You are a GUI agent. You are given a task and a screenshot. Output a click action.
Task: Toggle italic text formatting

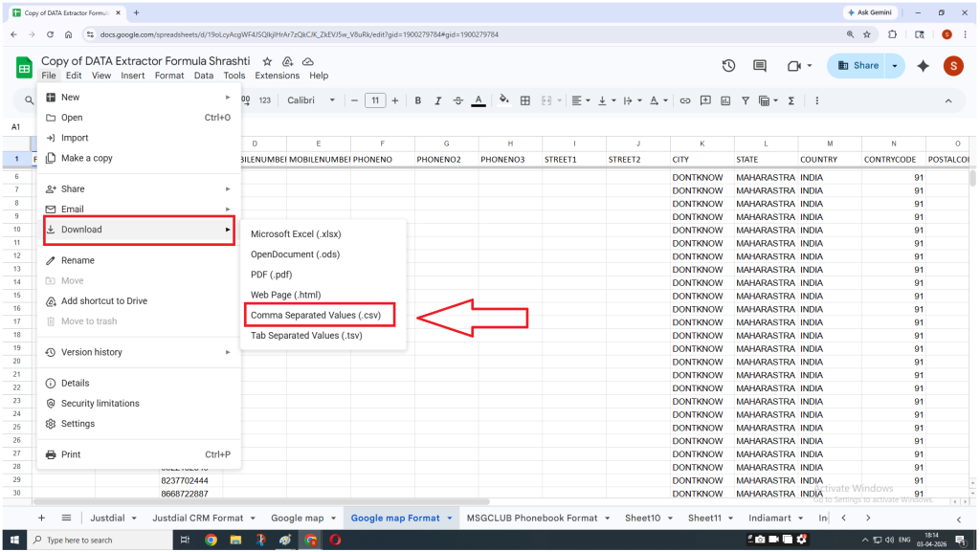pyautogui.click(x=438, y=100)
